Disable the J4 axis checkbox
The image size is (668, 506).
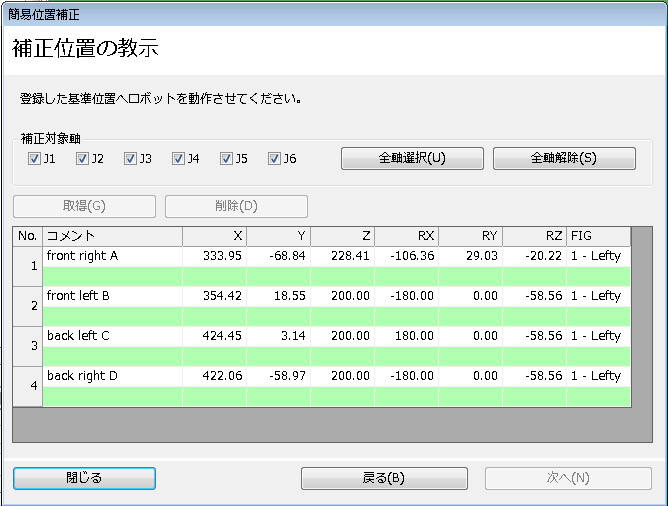tap(178, 159)
